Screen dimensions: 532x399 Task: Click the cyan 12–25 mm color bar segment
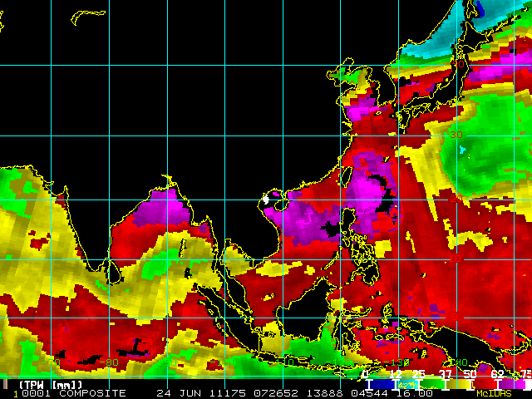(407, 384)
